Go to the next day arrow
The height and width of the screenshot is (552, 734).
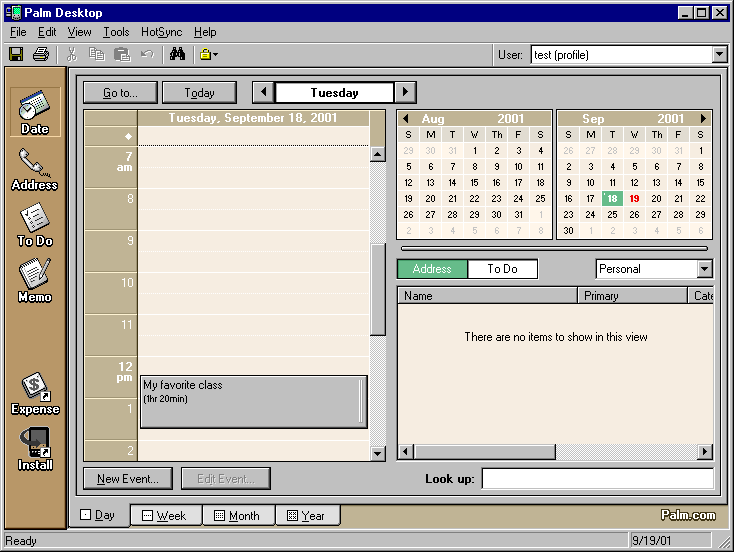405,92
